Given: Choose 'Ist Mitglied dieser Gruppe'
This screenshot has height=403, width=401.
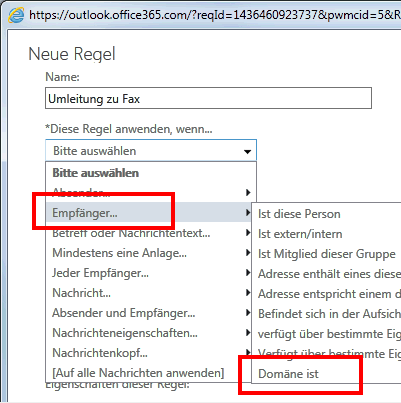Looking at the screenshot, I should click(327, 254).
